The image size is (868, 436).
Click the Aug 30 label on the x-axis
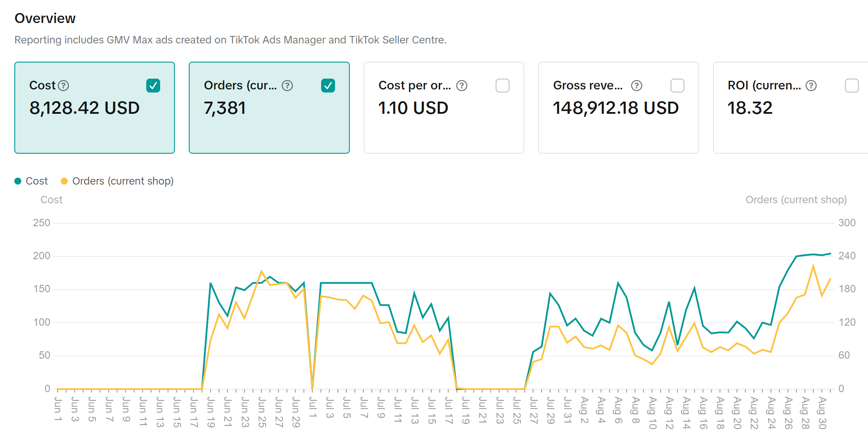click(x=822, y=412)
